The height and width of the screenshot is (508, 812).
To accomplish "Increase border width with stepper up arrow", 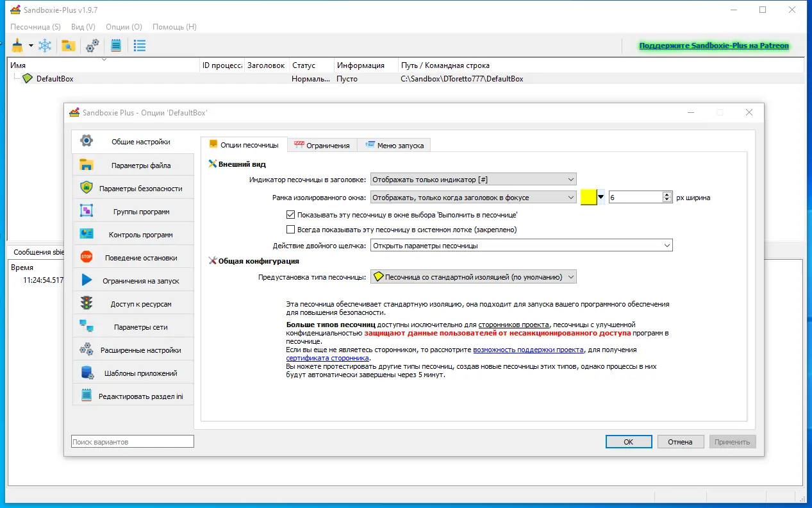I will pyautogui.click(x=667, y=194).
